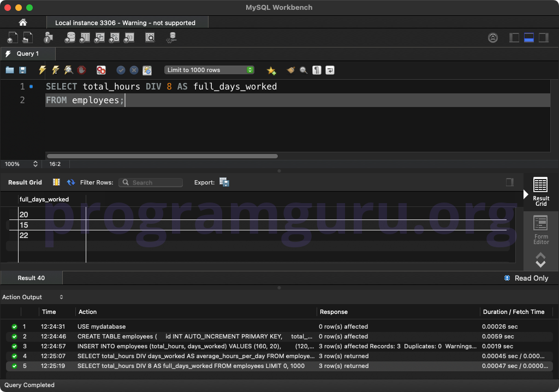Screen dimensions: 559x392
Task: Switch to the Query 1 tab
Action: click(x=27, y=54)
